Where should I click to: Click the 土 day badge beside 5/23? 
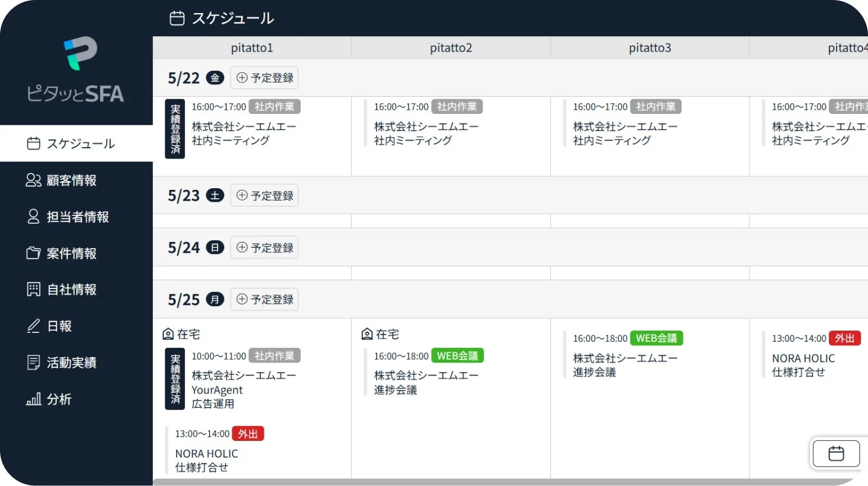(215, 195)
